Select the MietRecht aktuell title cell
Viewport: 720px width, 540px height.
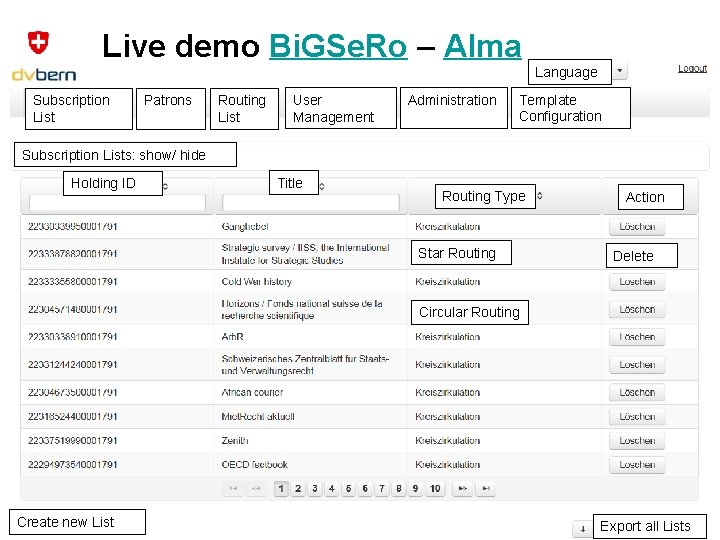click(258, 416)
